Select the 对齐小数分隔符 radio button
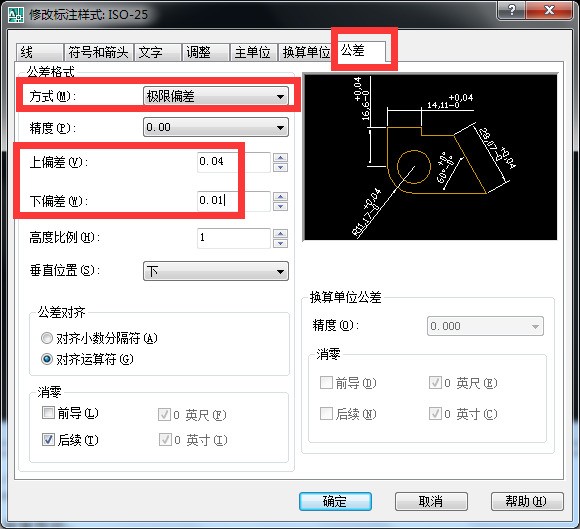The image size is (580, 529). click(x=47, y=338)
